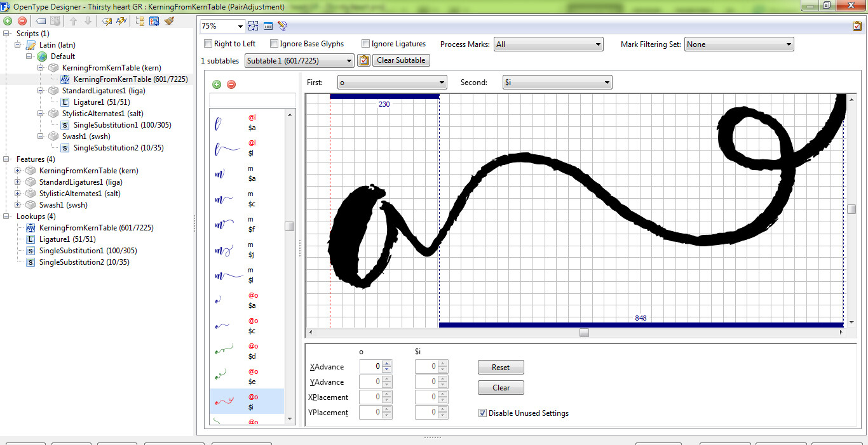Click the table view icon beside the zoom box
Screen dimensions: 868x445
[x=268, y=26]
